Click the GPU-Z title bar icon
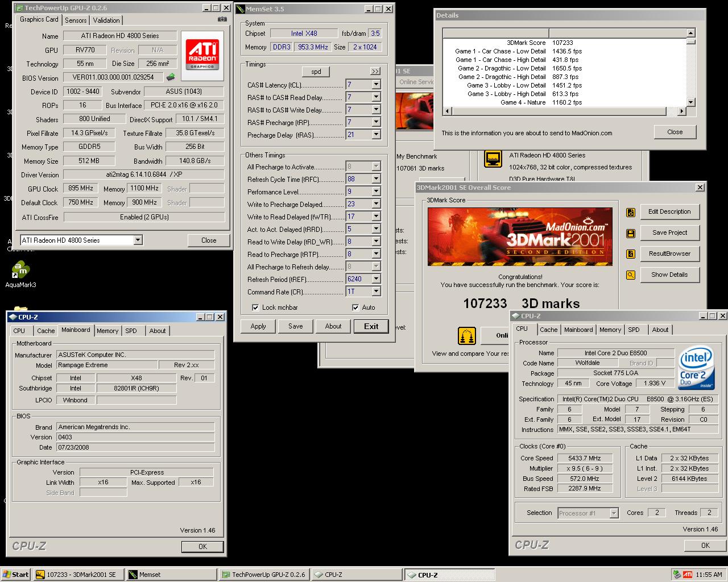728x582 pixels. point(19,8)
